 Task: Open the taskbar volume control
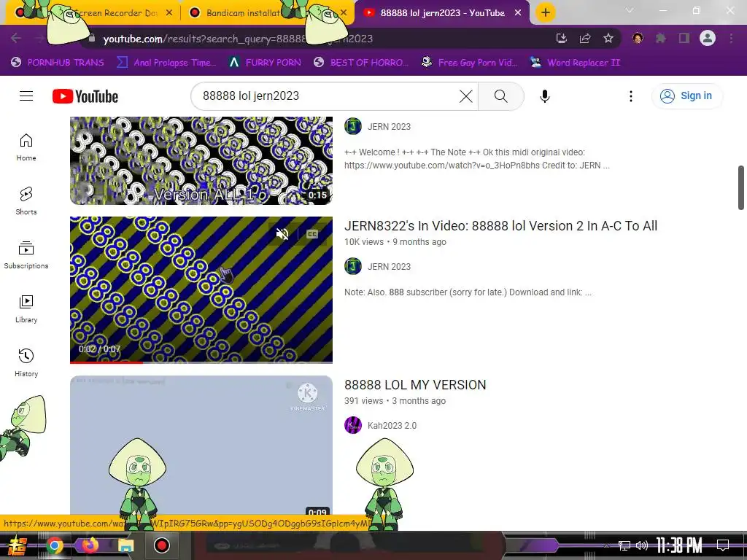click(642, 545)
